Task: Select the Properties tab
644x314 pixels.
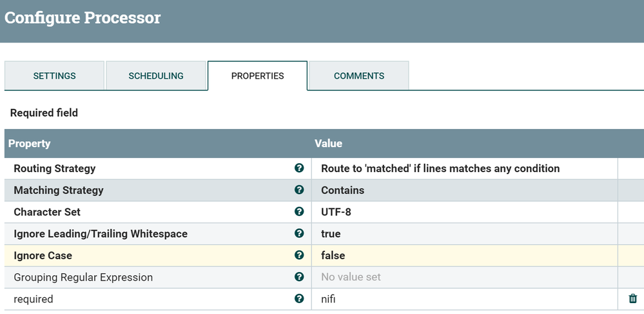Action: [257, 76]
